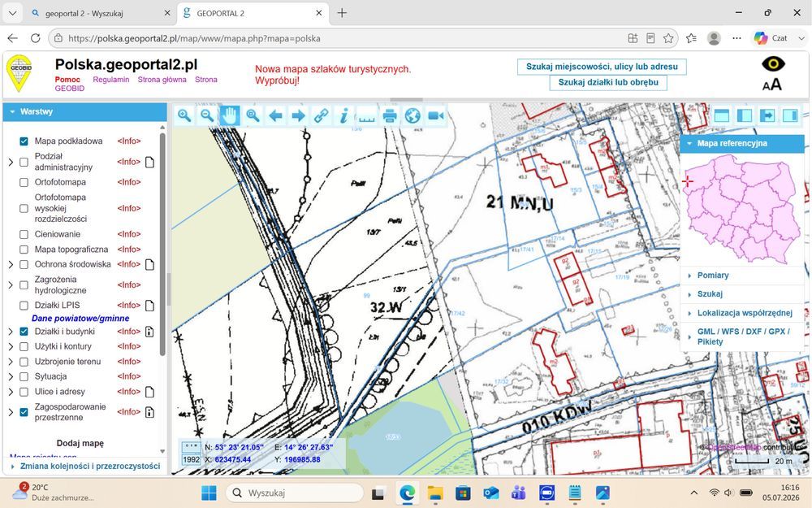Viewport: 812px width, 508px height.
Task: Activate the pan hand tool
Action: click(230, 115)
